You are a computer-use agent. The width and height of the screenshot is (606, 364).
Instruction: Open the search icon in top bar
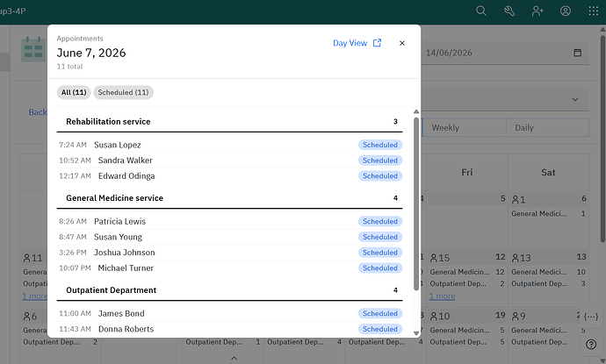coord(480,11)
